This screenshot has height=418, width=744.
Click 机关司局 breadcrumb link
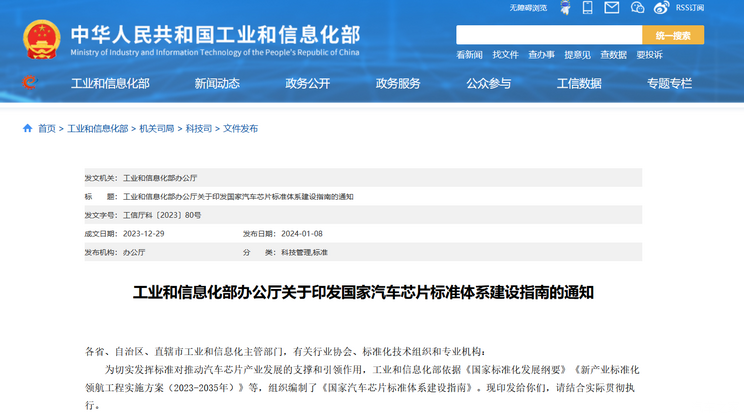tap(157, 129)
